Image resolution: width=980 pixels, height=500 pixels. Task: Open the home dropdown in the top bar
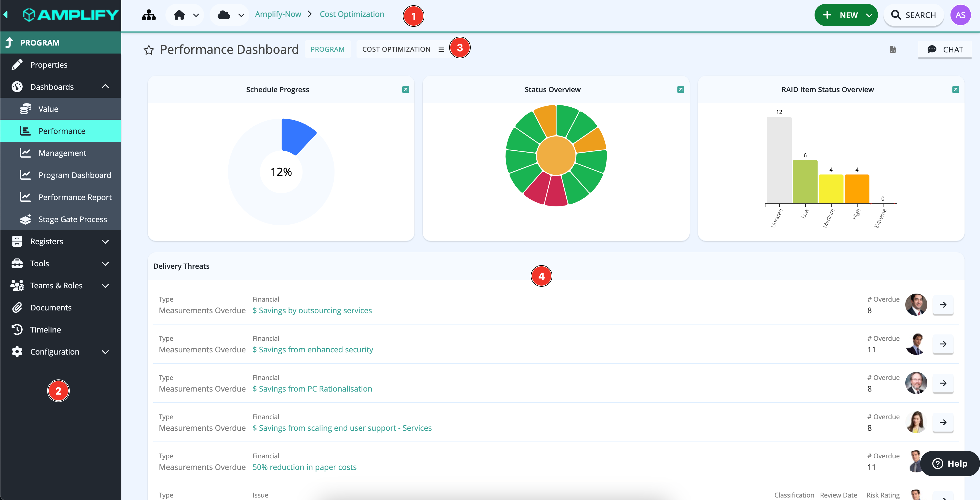[196, 15]
